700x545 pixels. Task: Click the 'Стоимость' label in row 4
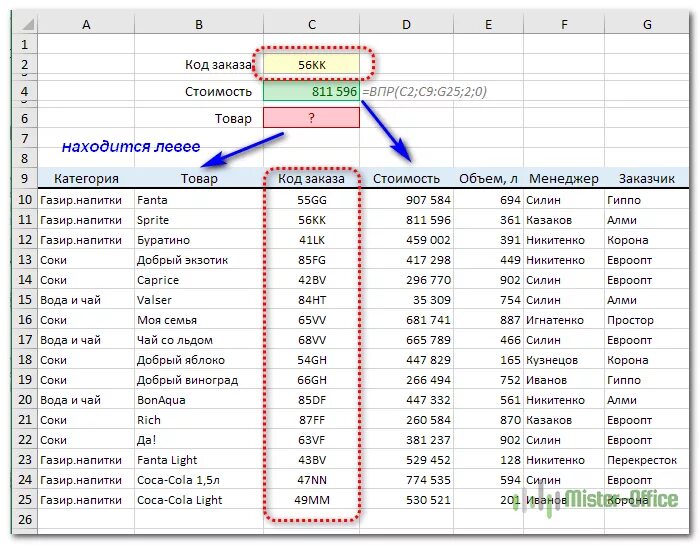219,92
